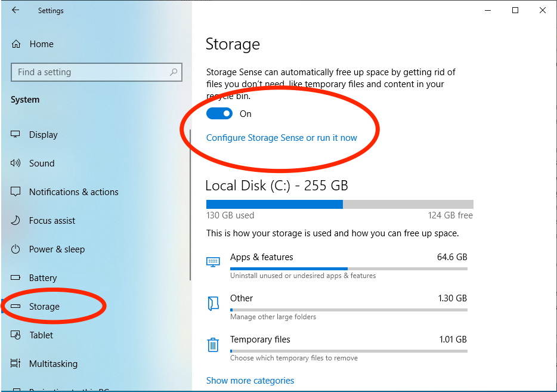Click the Storage drive icon
Screen dimensions: 557x392
click(16, 306)
